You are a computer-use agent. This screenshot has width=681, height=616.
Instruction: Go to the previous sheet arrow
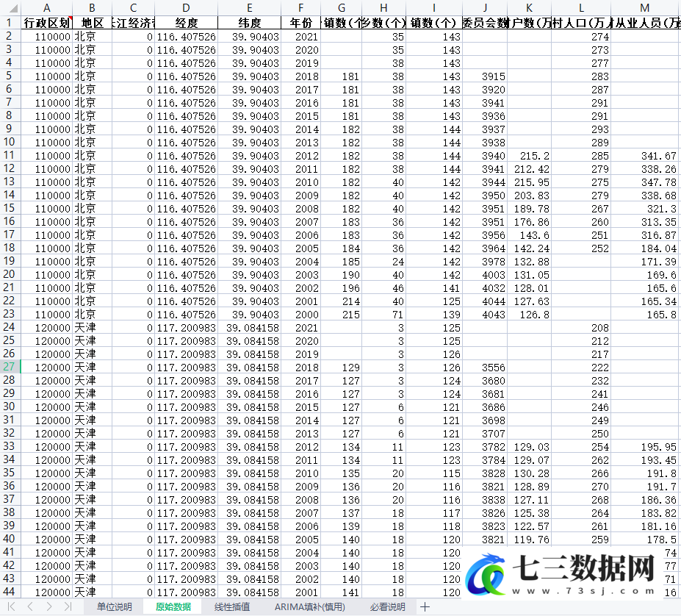point(30,606)
